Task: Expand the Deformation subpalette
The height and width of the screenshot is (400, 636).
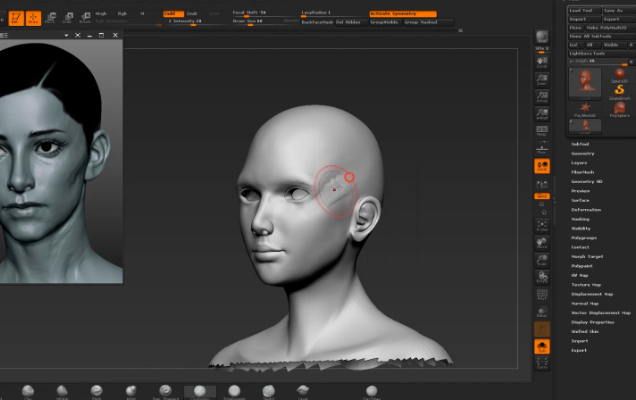Action: pyautogui.click(x=585, y=209)
